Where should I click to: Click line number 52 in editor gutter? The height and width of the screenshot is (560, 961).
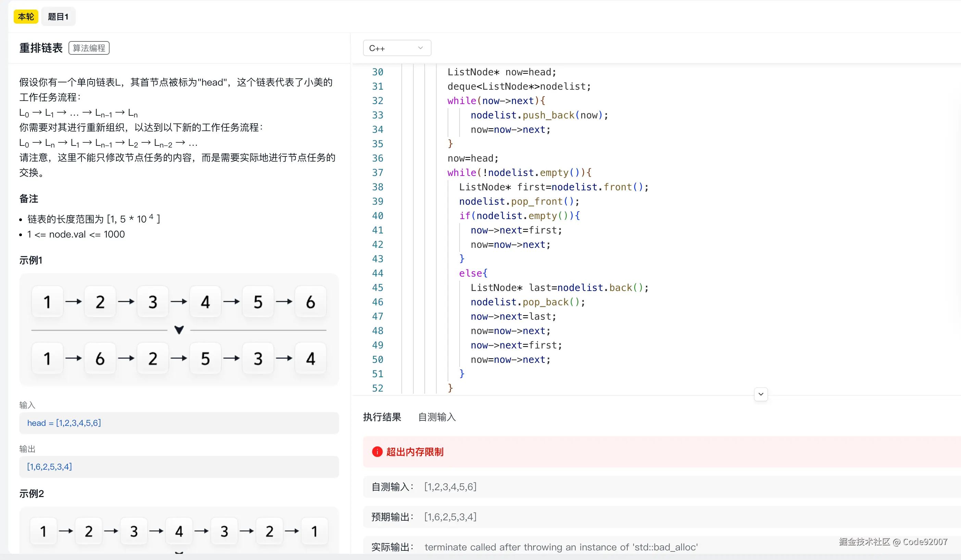click(x=377, y=388)
